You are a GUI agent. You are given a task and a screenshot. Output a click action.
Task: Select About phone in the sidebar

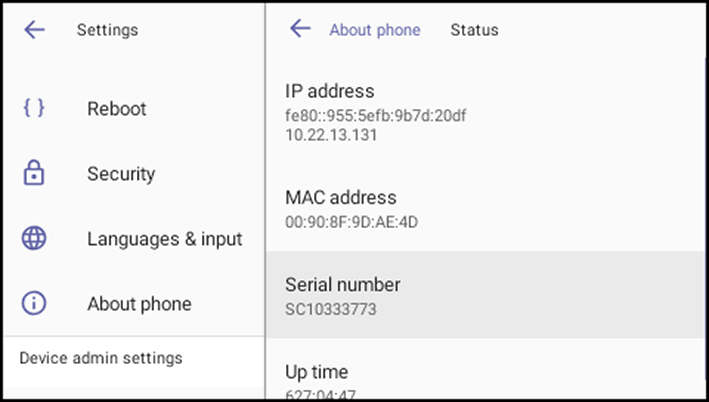coord(134,303)
